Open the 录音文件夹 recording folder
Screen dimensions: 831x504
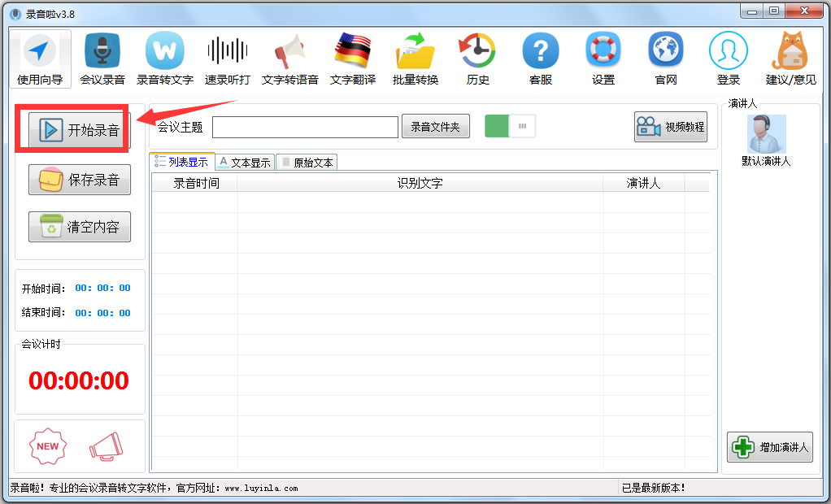click(435, 126)
